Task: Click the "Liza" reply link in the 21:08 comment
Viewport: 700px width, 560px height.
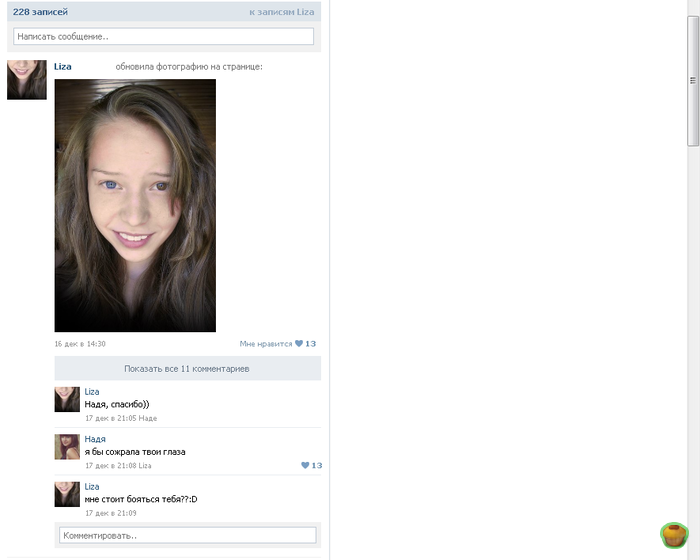Action: 145,466
